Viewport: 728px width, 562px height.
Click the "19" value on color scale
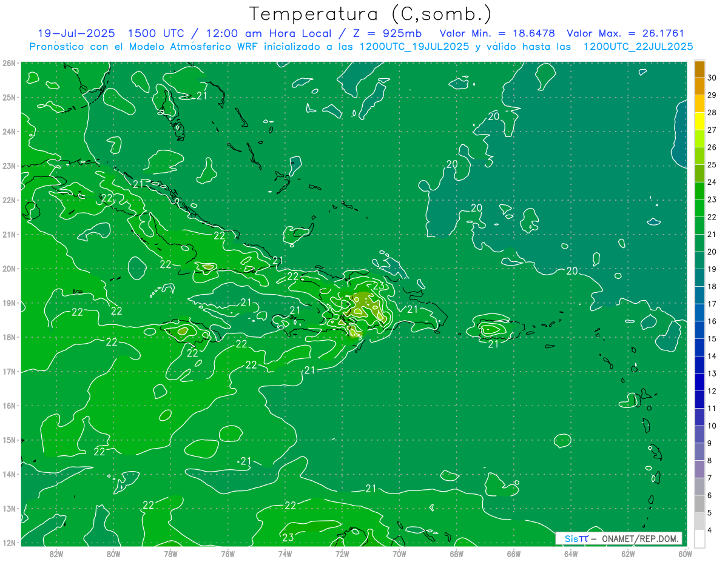coord(712,269)
